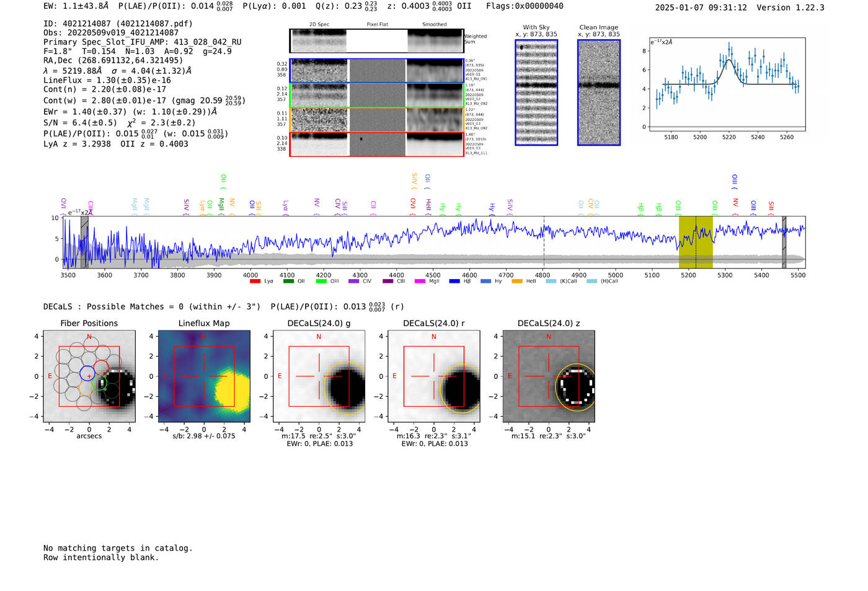Image resolution: width=868 pixels, height=591 pixels.
Task: Click the CIV purple legend swatch
Action: [x=354, y=281]
